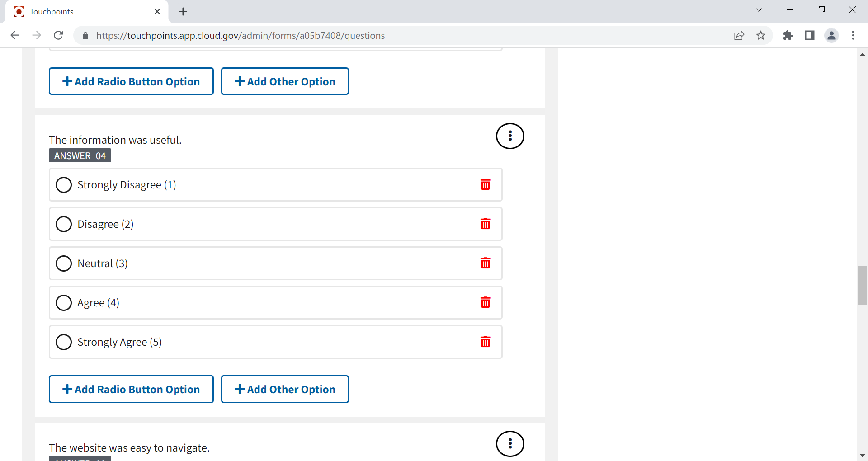Bookmark this page with the star icon
This screenshot has height=461, width=868.
761,35
